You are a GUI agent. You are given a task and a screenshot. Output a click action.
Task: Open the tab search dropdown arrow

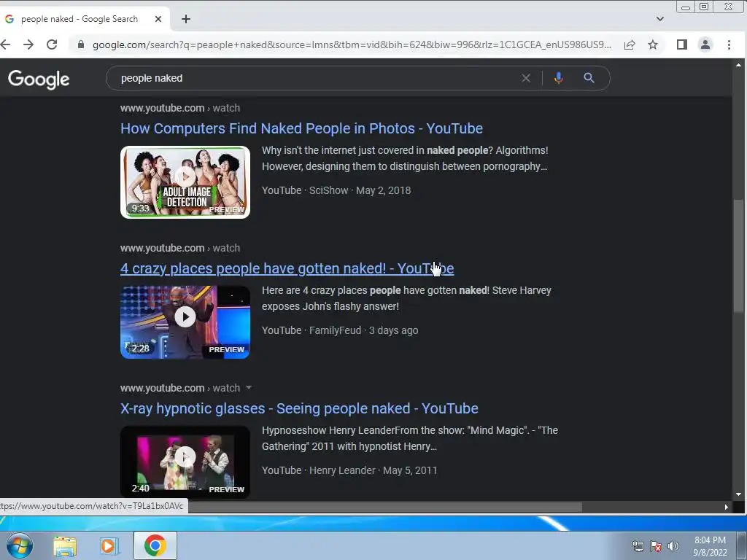pos(659,19)
